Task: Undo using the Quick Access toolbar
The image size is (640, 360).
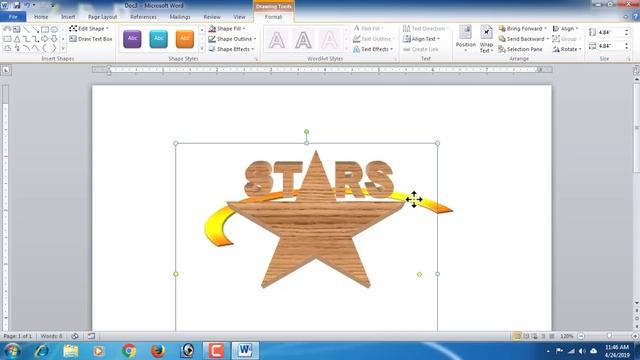Action: 28,5
